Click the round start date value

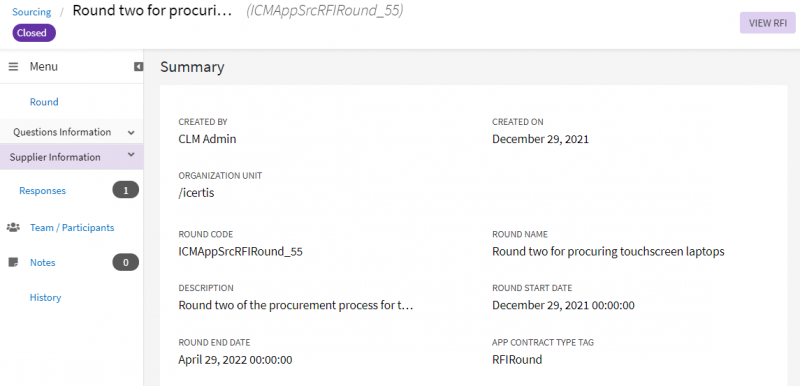point(563,305)
